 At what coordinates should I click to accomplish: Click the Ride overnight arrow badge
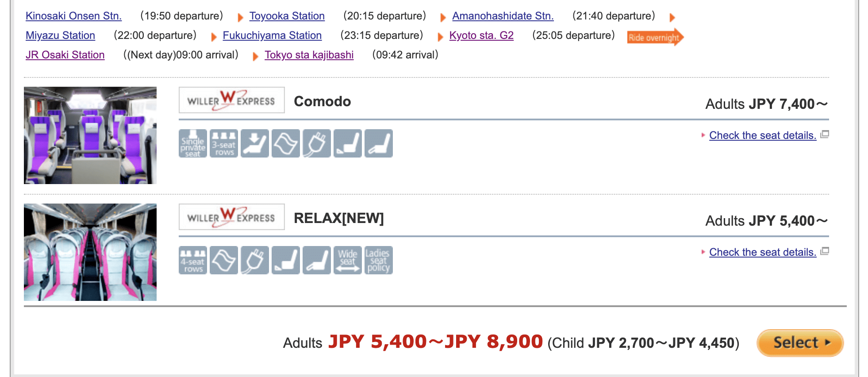(656, 37)
